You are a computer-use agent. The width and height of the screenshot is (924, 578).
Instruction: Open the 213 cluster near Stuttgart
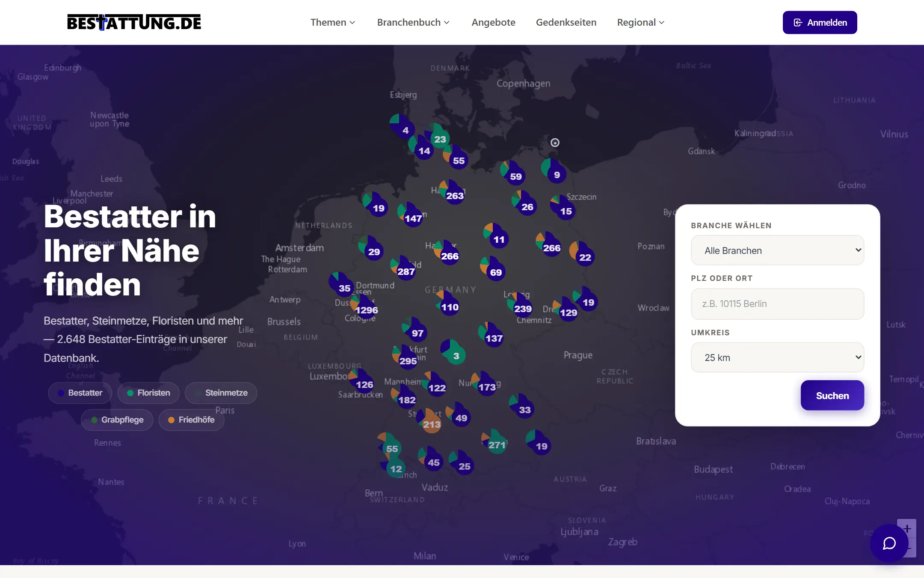tap(429, 421)
